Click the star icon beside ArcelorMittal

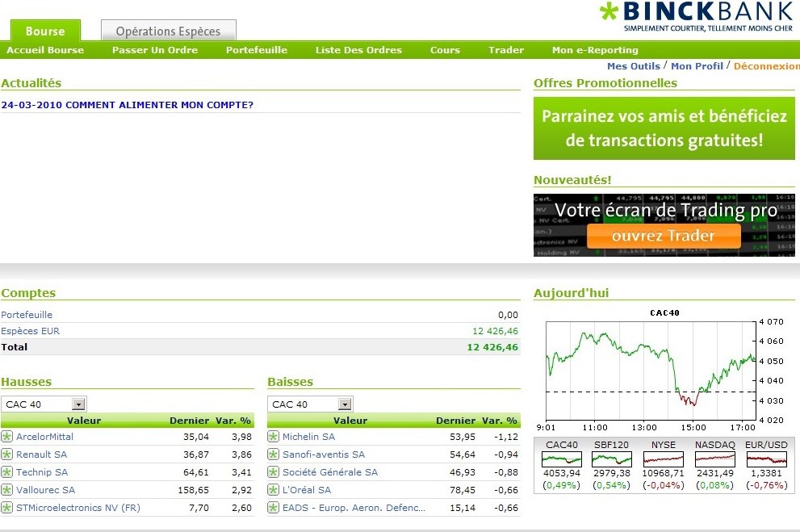(6, 437)
